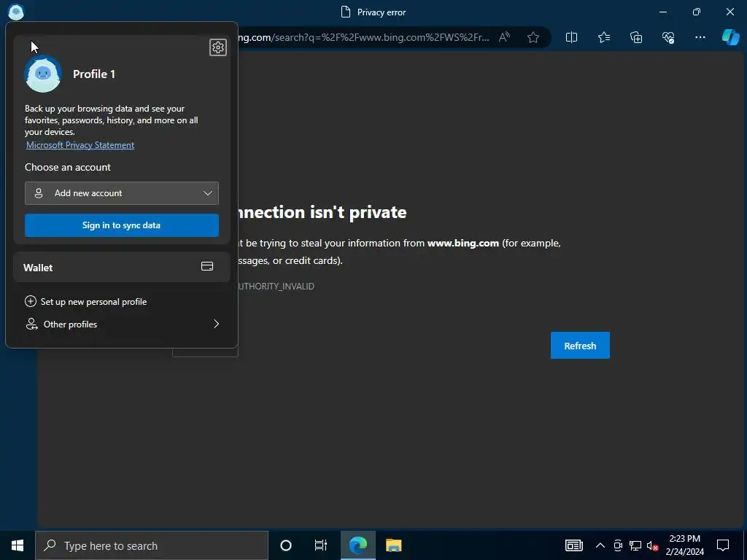This screenshot has height=560, width=747.
Task: Open the Windows Start menu
Action: pyautogui.click(x=18, y=545)
